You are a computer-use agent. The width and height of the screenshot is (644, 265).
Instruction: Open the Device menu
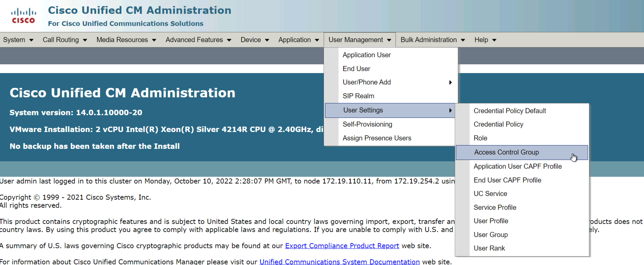coord(255,40)
